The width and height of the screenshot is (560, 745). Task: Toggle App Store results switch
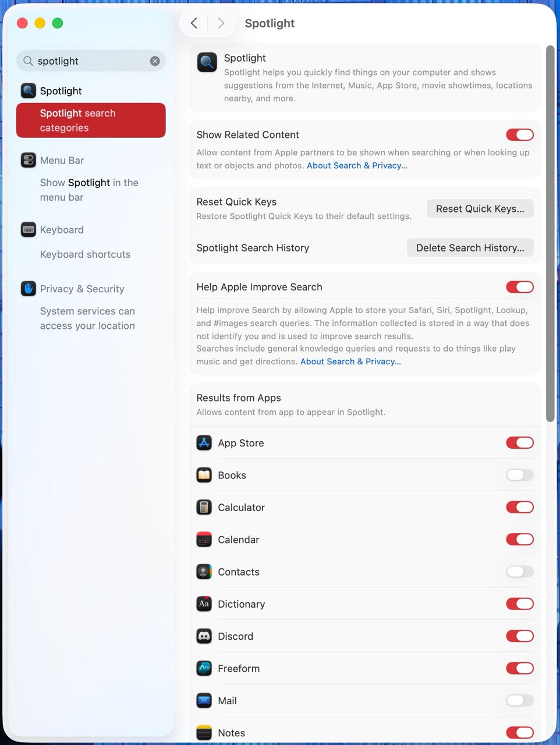coord(520,443)
